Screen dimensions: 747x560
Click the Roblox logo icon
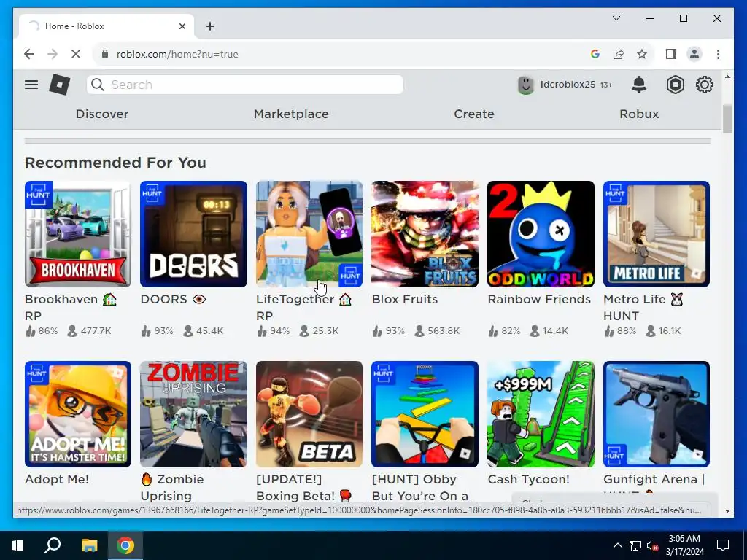pos(60,85)
